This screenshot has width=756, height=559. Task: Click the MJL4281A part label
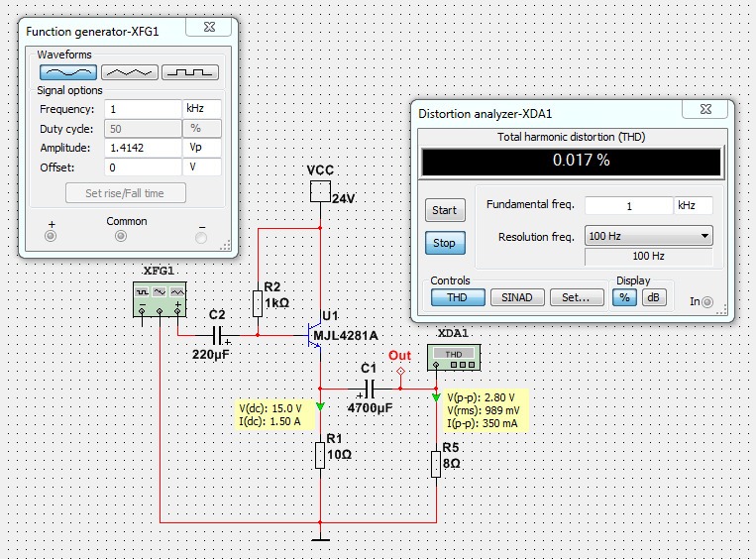coord(346,336)
